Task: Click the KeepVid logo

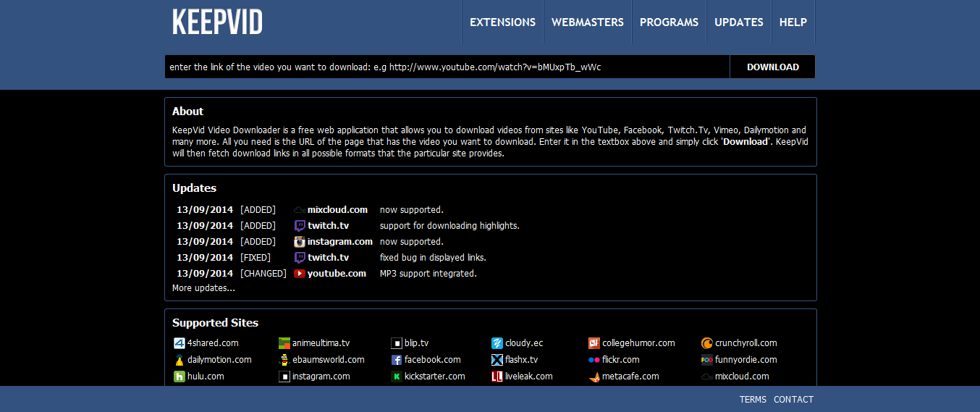Action: pos(217,22)
